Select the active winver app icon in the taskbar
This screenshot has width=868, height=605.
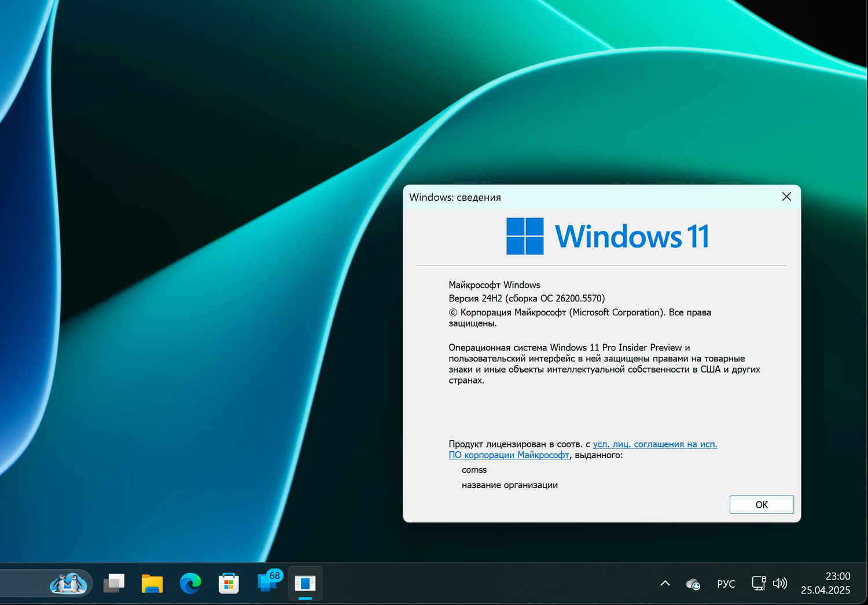tap(305, 583)
